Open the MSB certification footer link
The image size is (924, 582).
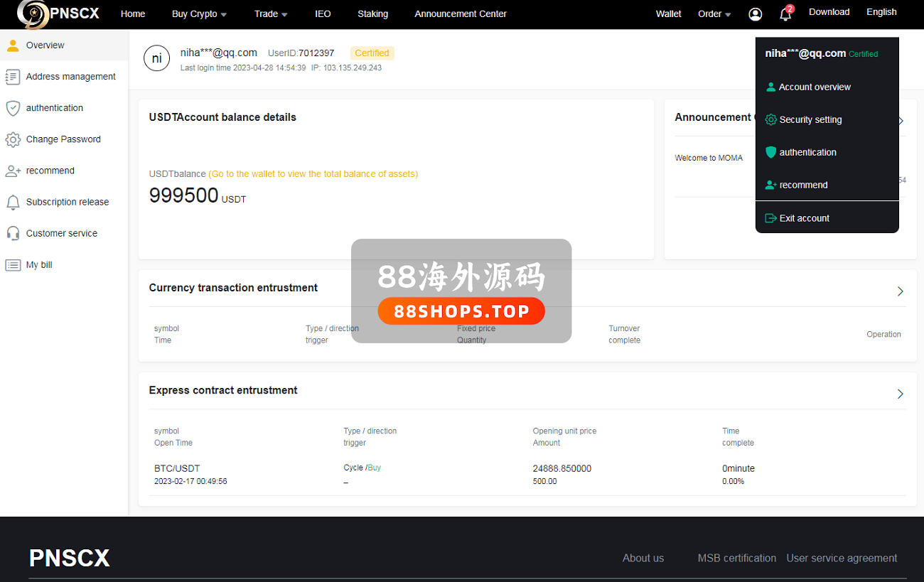pos(736,558)
